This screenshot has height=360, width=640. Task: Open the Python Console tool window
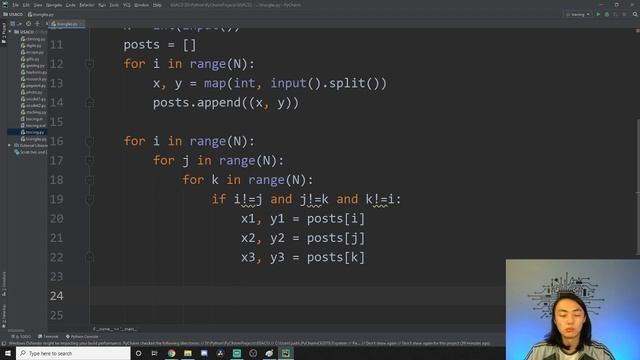pyautogui.click(x=82, y=337)
